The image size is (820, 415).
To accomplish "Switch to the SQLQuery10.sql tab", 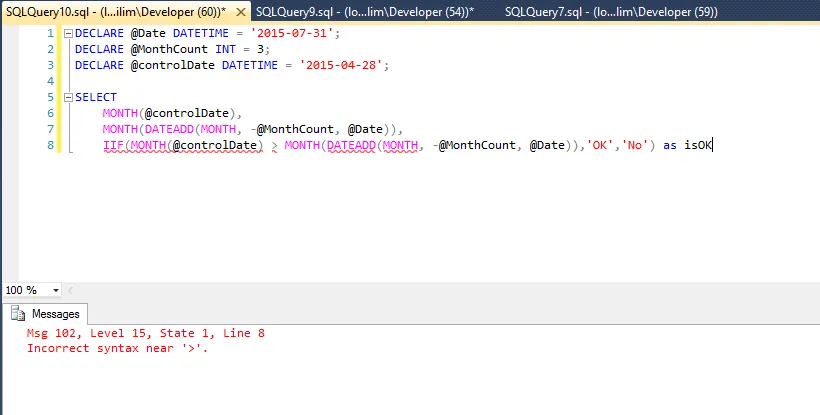I will (x=116, y=11).
